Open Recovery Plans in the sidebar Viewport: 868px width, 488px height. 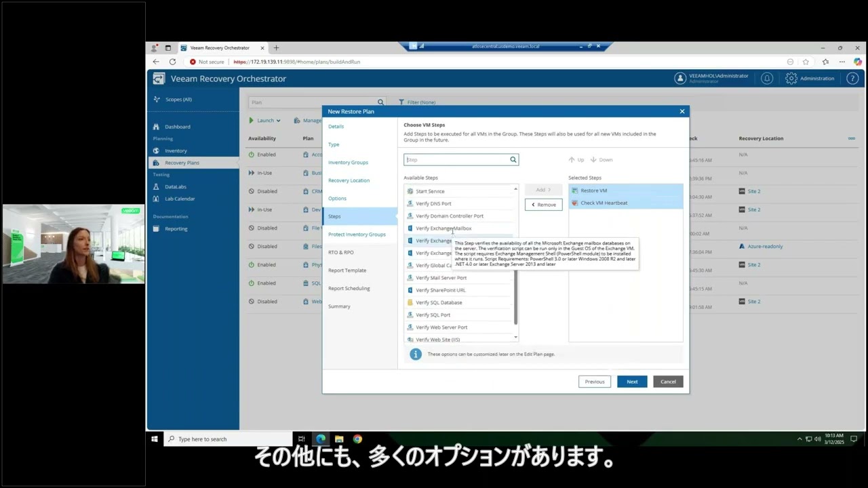[x=182, y=163]
